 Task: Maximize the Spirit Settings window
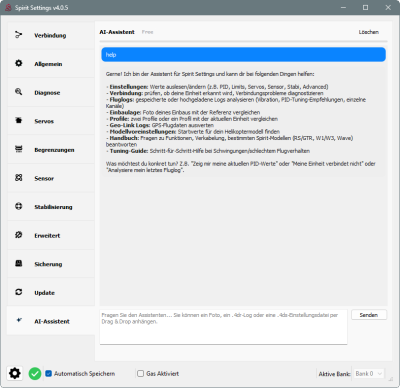pyautogui.click(x=366, y=7)
